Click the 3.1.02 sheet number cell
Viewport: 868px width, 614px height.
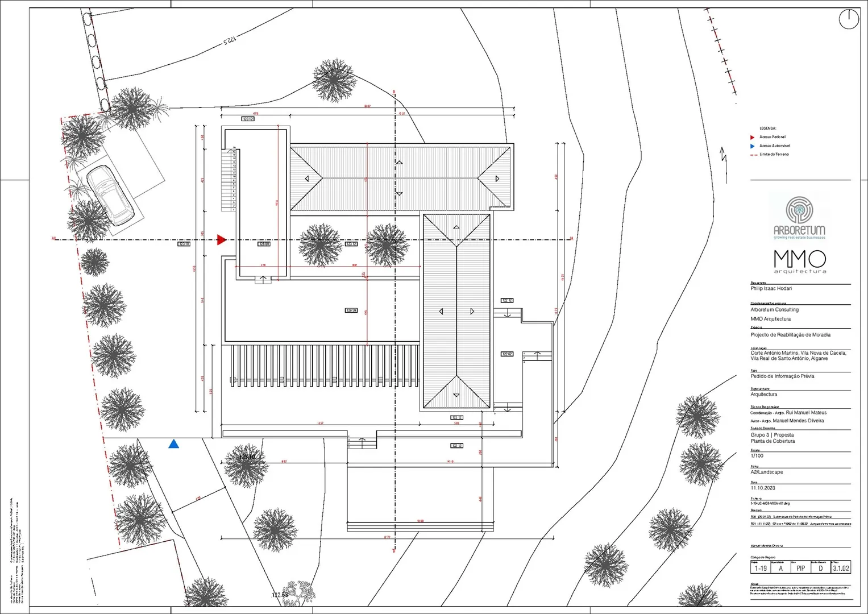(x=841, y=568)
